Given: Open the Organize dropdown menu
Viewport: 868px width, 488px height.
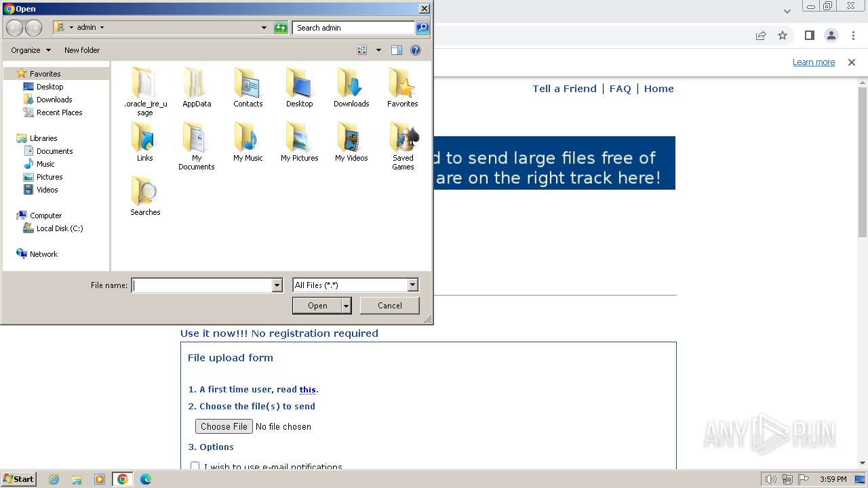Looking at the screenshot, I should [31, 50].
